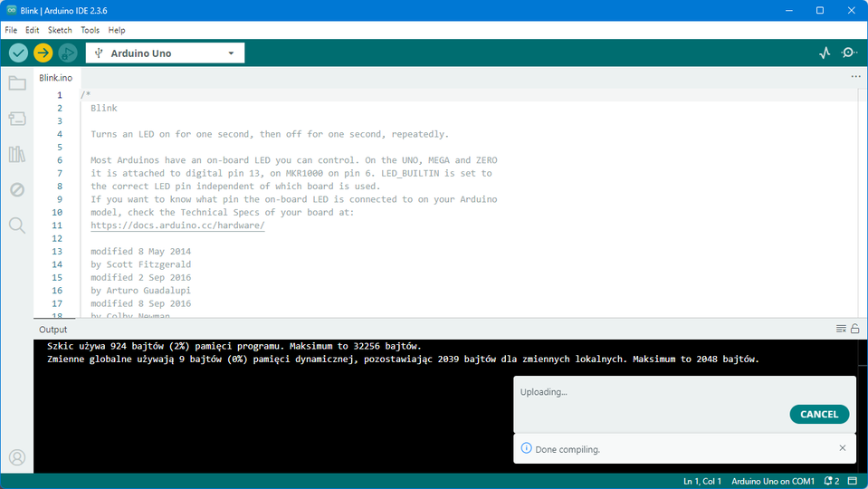Click the code line 'by Scott Fitzgerald'
868x489 pixels.
tap(140, 264)
